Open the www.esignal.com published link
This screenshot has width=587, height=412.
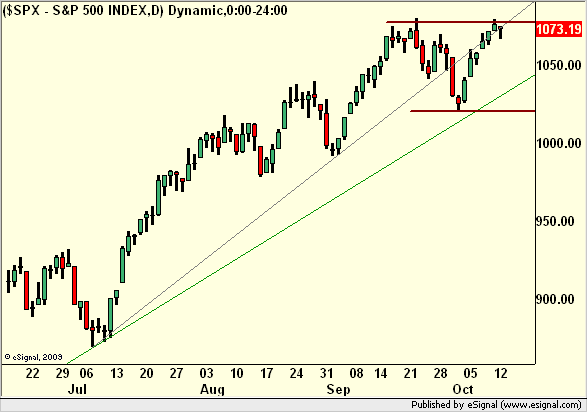point(542,405)
